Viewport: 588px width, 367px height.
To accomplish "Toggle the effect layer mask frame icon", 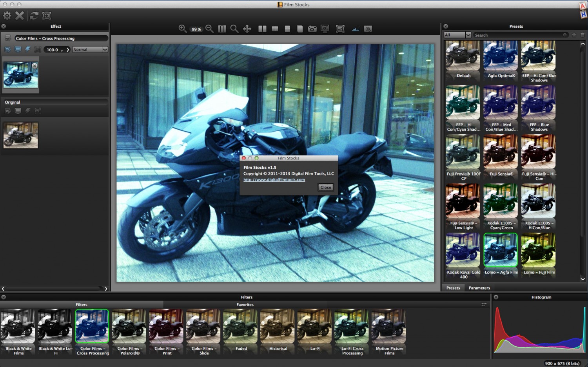I will (38, 49).
